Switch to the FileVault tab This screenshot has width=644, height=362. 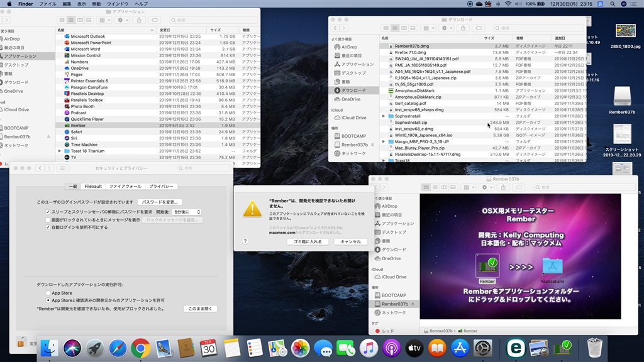[93, 187]
